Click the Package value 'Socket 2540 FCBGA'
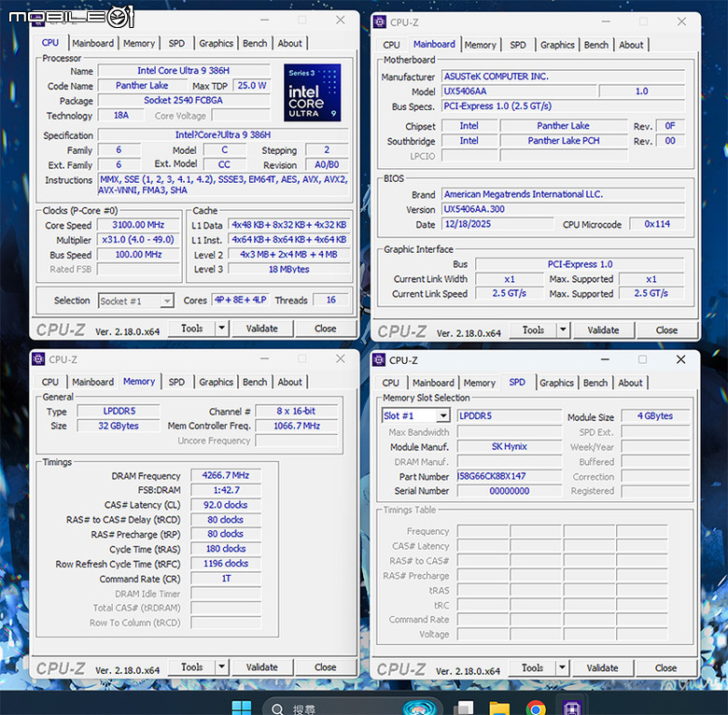Image resolution: width=728 pixels, height=715 pixels. coord(183,100)
